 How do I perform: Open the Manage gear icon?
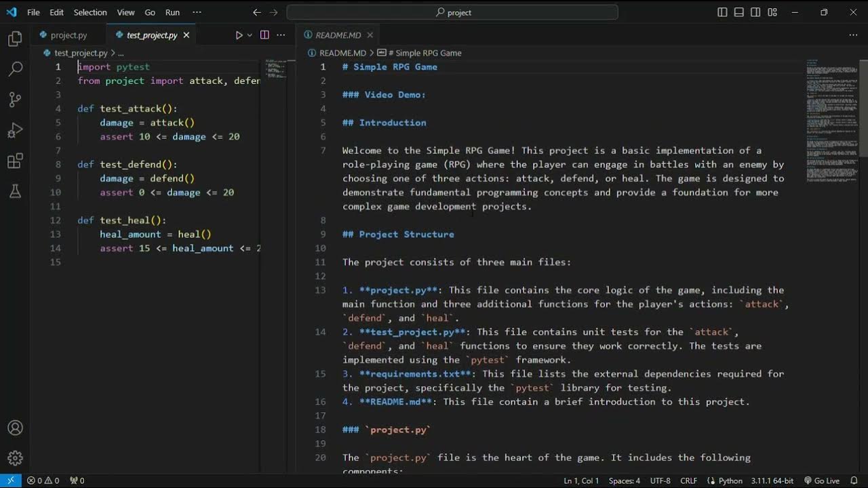click(x=15, y=458)
